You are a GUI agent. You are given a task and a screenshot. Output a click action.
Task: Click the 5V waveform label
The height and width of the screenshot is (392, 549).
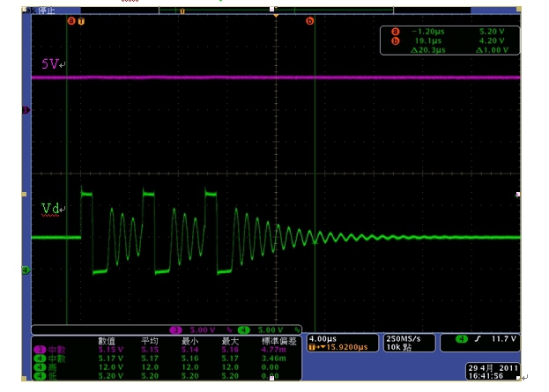click(x=50, y=63)
